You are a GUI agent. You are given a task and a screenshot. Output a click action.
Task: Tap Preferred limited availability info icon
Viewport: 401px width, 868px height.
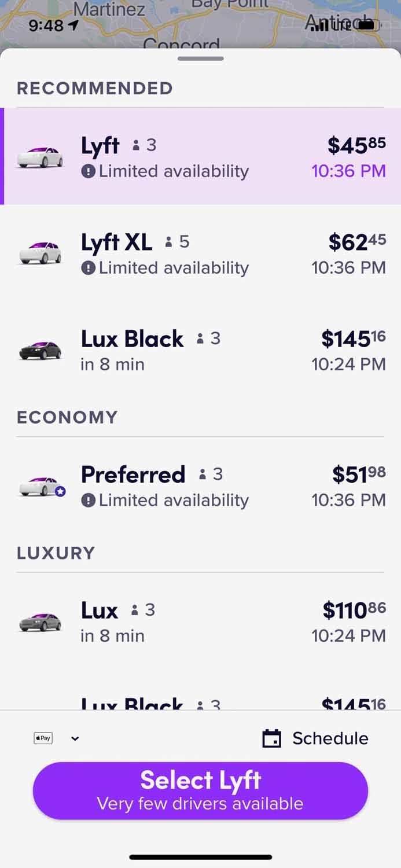click(x=88, y=500)
